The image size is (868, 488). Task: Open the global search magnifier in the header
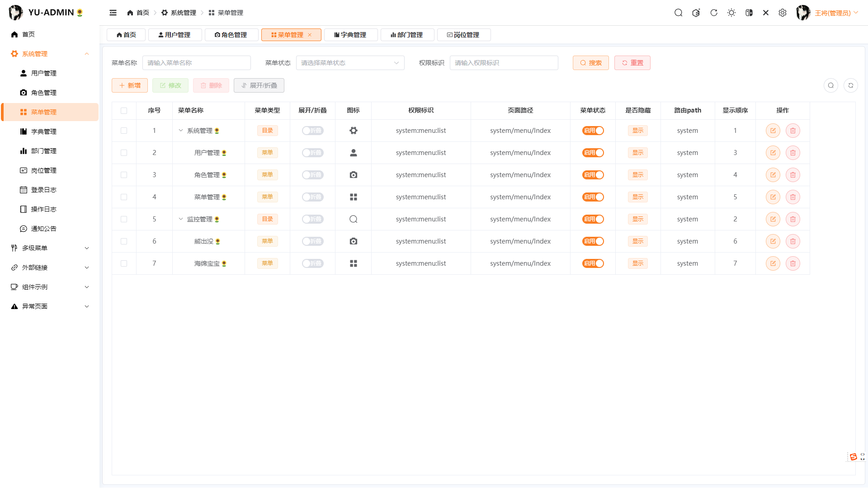(x=678, y=13)
